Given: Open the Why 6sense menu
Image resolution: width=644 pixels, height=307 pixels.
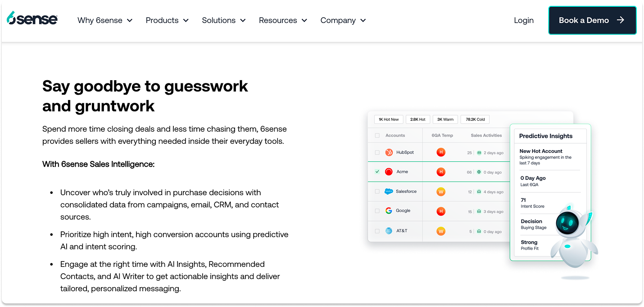Looking at the screenshot, I should coord(105,20).
